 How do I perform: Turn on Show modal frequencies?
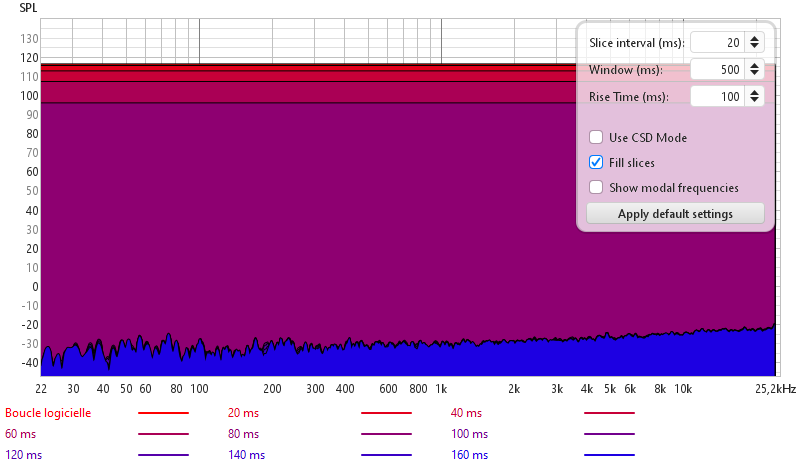tap(596, 187)
